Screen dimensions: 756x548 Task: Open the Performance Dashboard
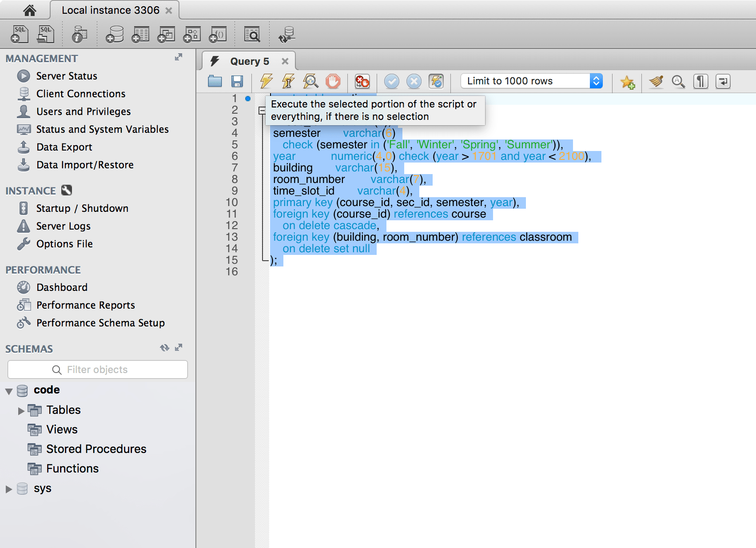pyautogui.click(x=62, y=287)
